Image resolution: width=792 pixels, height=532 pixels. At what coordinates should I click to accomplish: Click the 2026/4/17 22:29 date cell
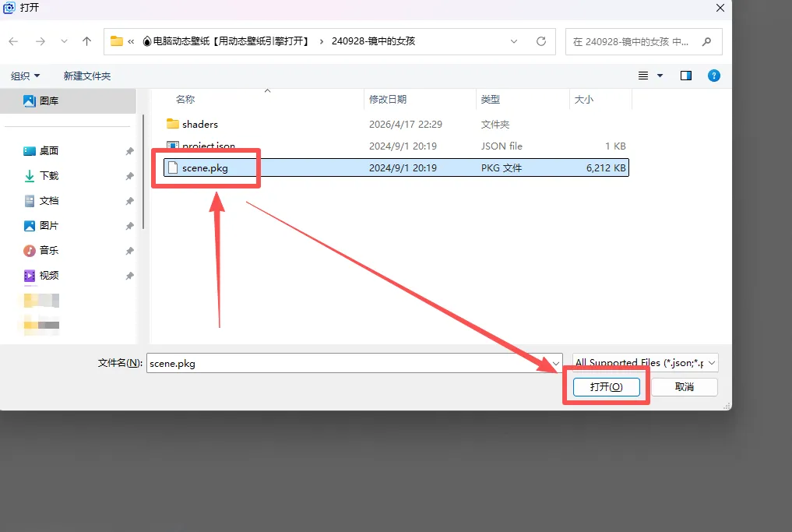(406, 125)
